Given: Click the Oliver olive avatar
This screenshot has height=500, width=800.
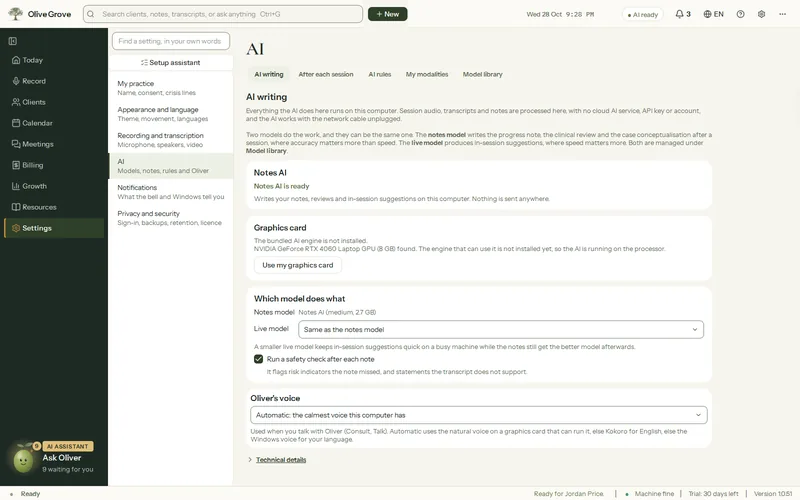Looking at the screenshot, I should tap(23, 460).
